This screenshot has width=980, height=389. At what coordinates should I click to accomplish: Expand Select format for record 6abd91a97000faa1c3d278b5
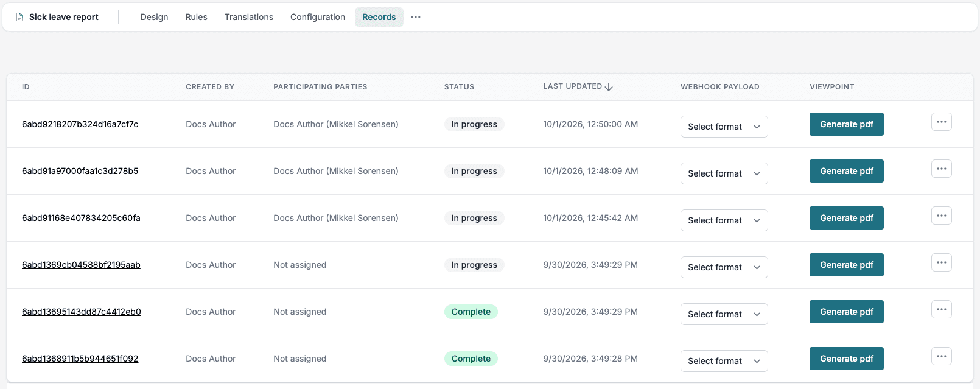(724, 173)
